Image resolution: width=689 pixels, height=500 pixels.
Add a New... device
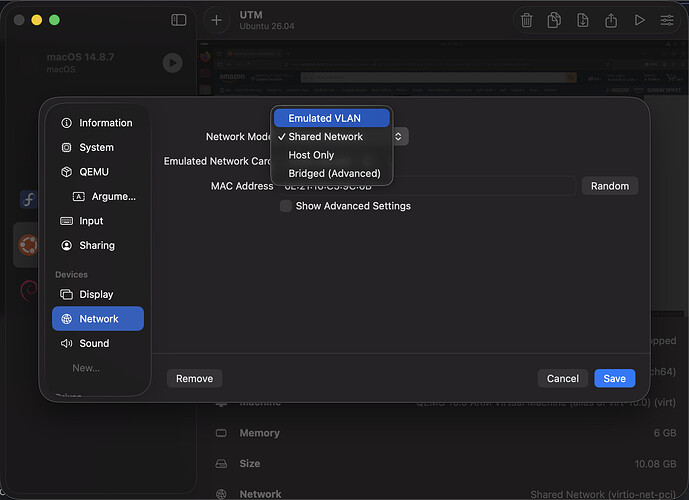click(86, 368)
